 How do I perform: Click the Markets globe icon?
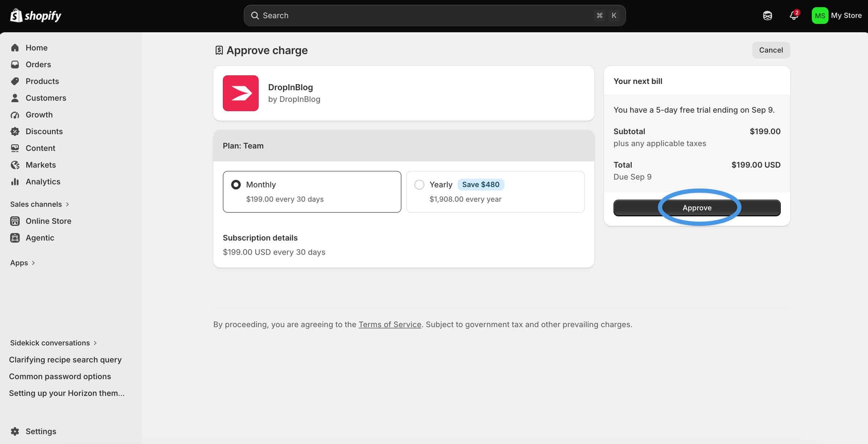click(15, 165)
